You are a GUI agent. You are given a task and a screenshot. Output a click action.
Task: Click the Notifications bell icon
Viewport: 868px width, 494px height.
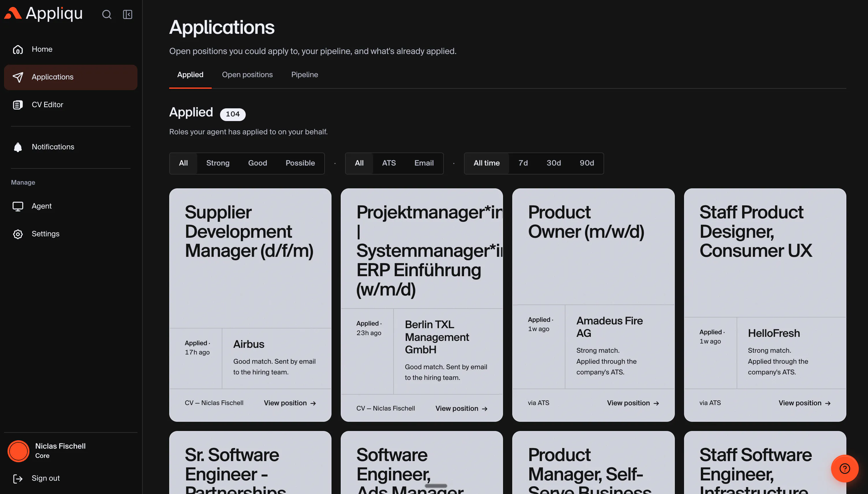[x=18, y=147]
